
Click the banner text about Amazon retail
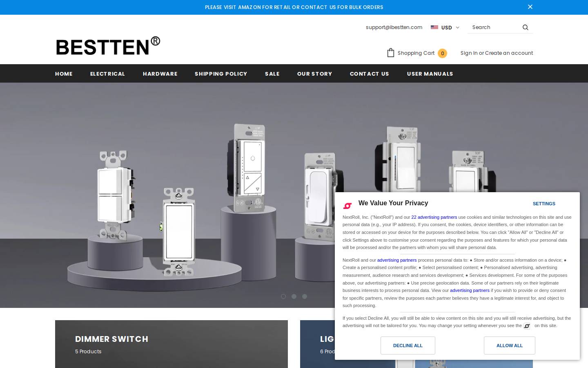pyautogui.click(x=294, y=7)
